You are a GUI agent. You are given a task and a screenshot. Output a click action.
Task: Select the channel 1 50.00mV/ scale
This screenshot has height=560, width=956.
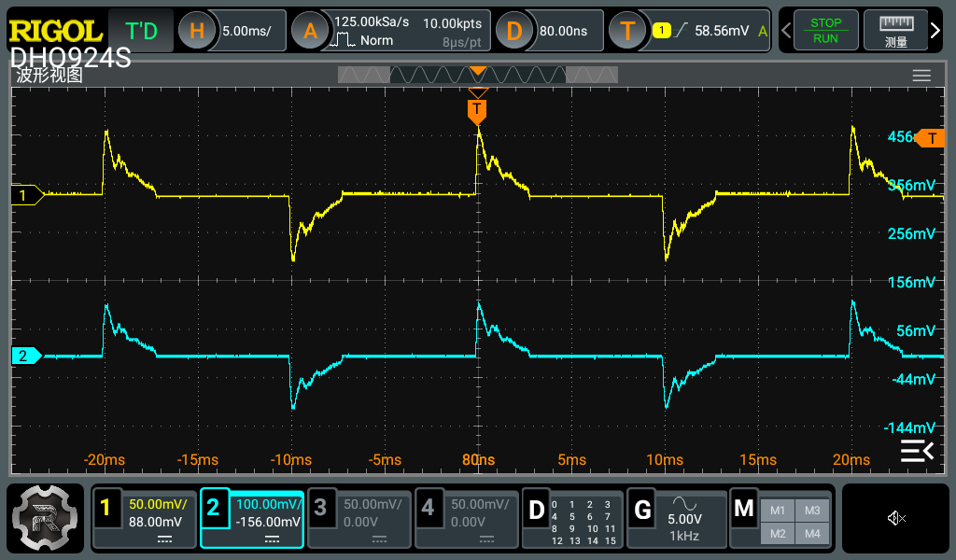[158, 505]
